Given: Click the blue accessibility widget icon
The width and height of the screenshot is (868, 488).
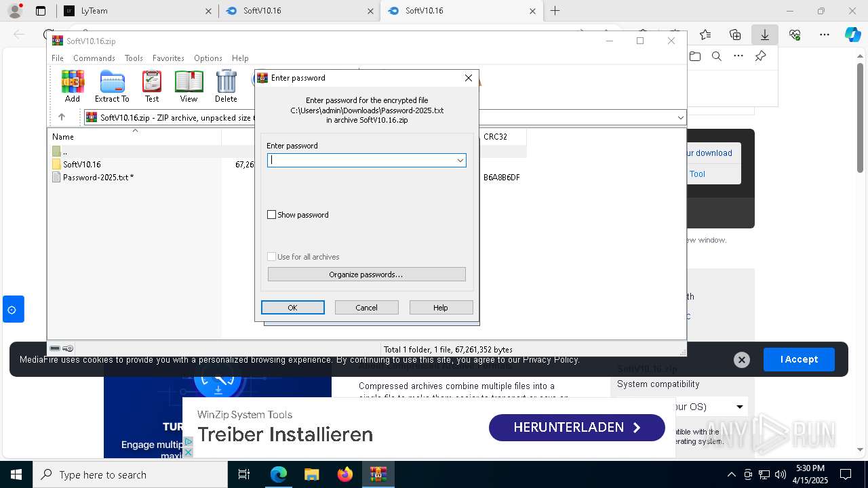Looking at the screenshot, I should click(x=13, y=309).
